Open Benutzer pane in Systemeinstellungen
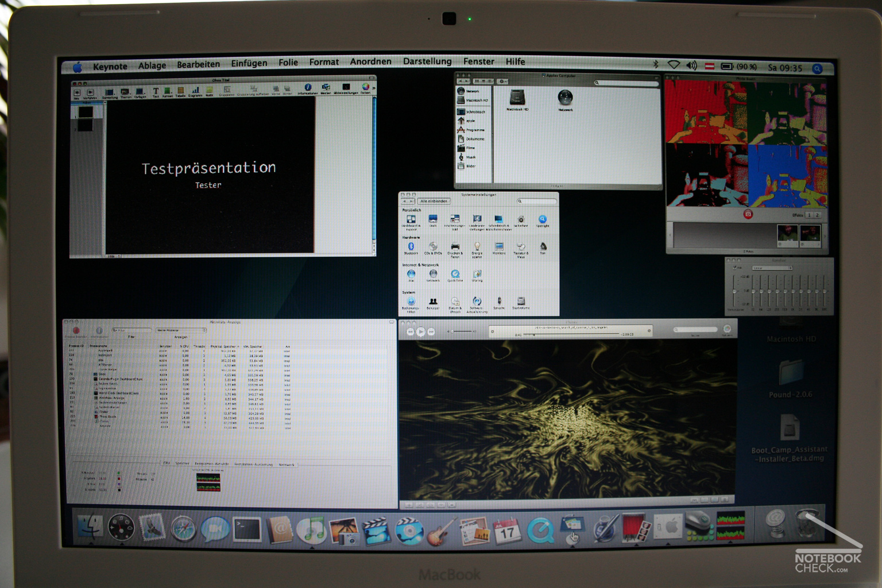The height and width of the screenshot is (588, 882). click(433, 301)
